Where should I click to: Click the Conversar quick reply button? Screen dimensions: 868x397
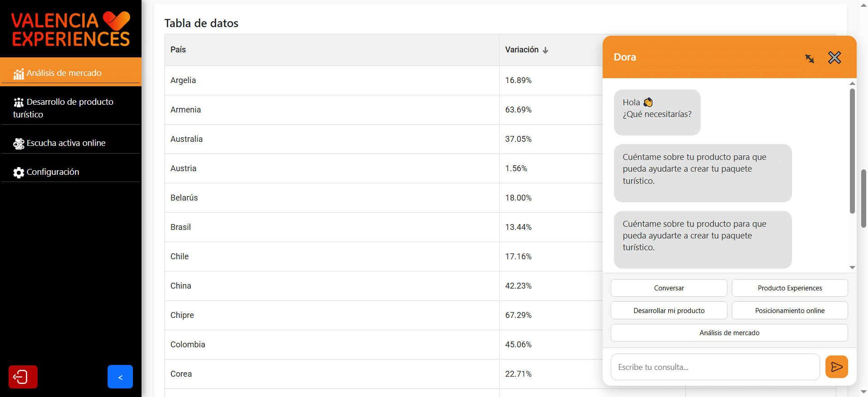669,288
